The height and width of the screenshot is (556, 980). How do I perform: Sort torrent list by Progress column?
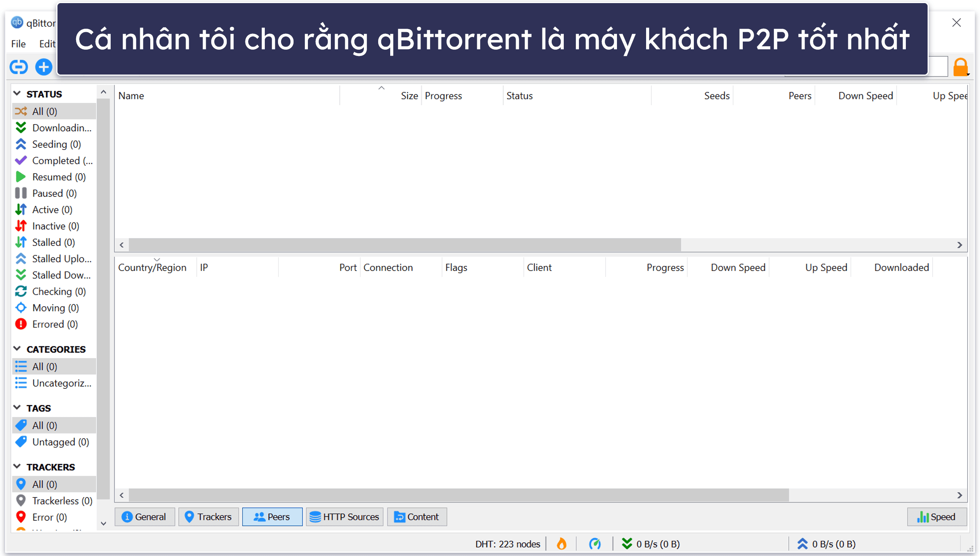(462, 96)
